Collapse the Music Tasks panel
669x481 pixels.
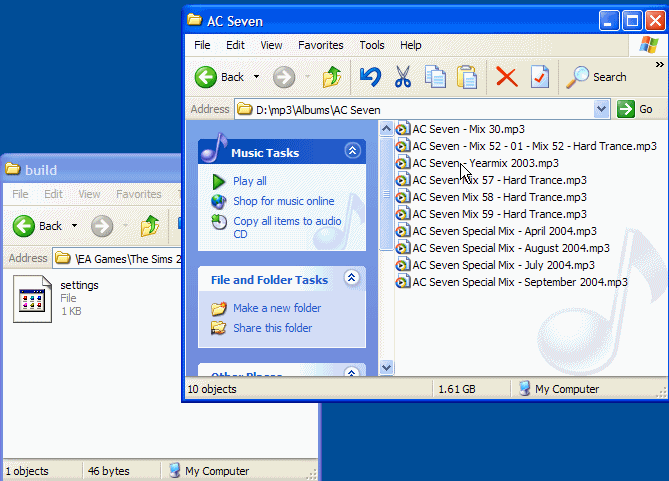pyautogui.click(x=352, y=151)
